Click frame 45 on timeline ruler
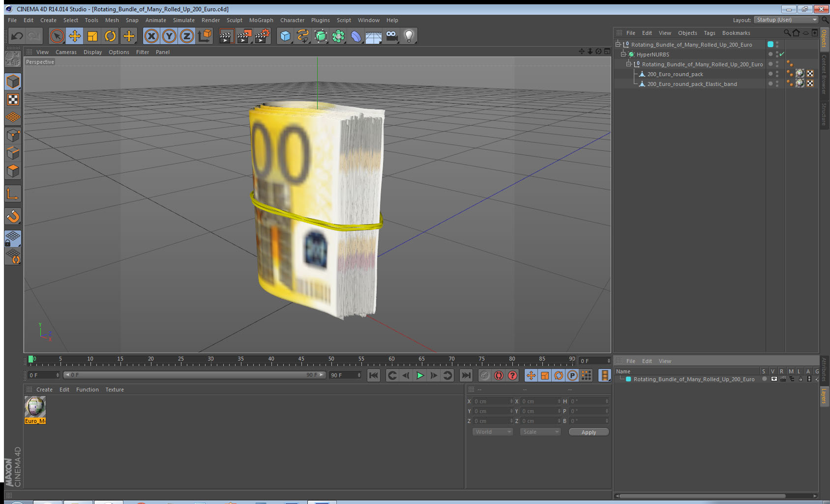830x504 pixels. pos(301,360)
